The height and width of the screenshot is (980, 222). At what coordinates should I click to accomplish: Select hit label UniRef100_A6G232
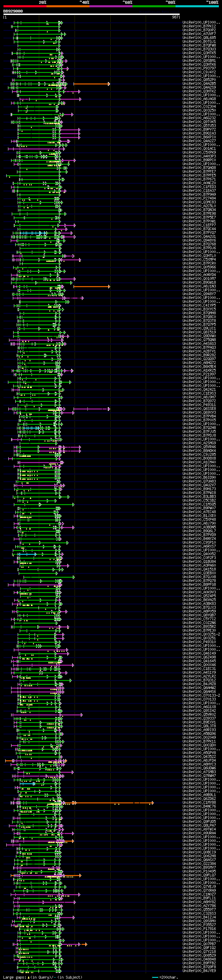[x=199, y=118]
